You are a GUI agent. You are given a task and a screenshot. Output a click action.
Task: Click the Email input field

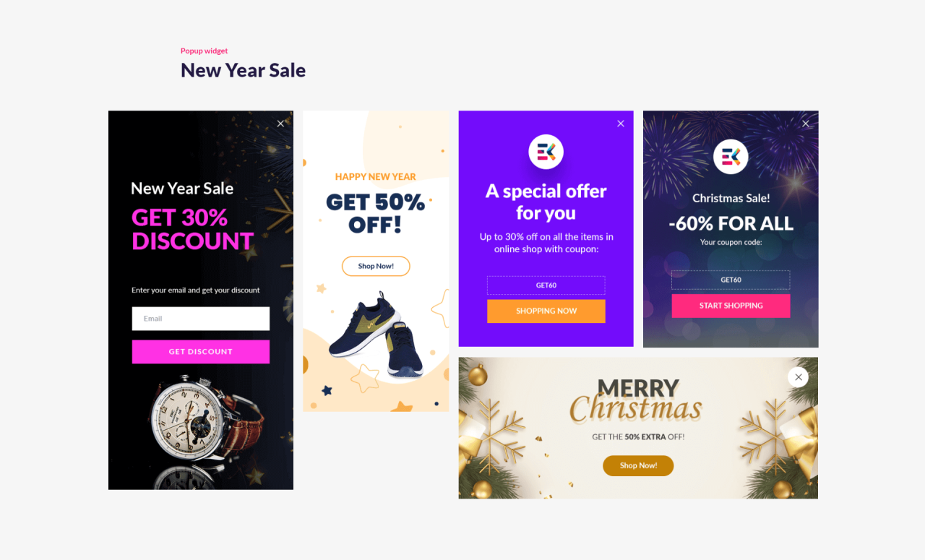click(x=201, y=319)
